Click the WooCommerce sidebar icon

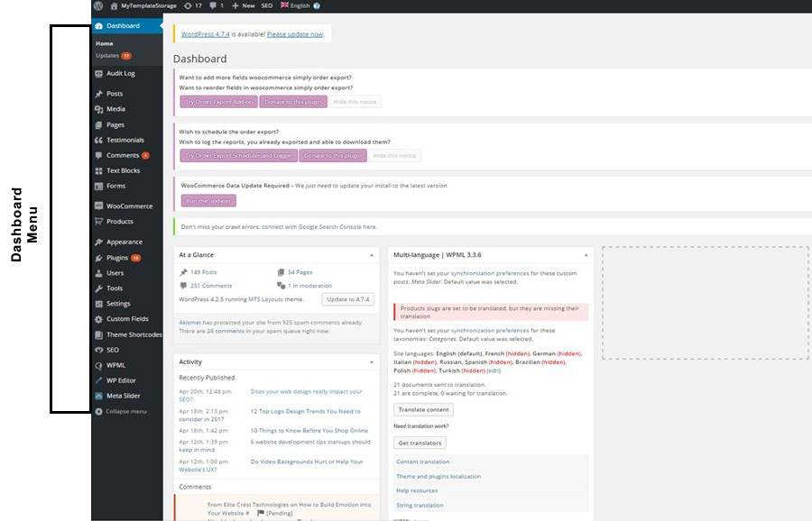pyautogui.click(x=98, y=206)
